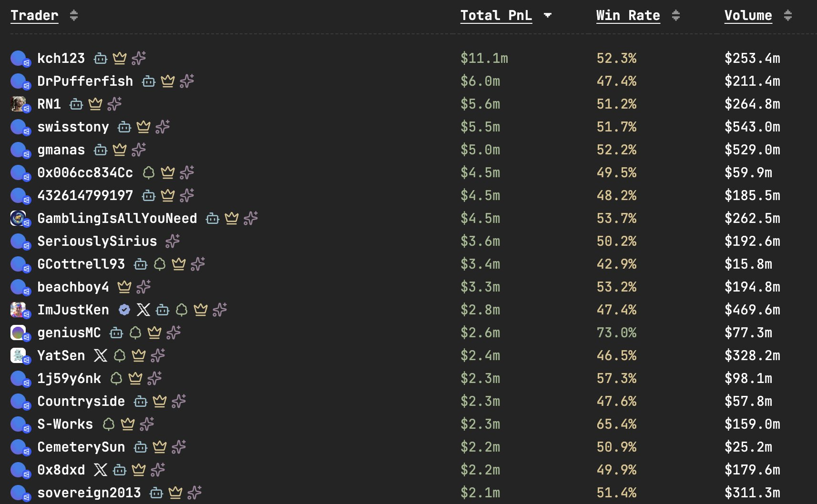Image resolution: width=817 pixels, height=504 pixels.
Task: Sort by Volume using the sort arrows
Action: [787, 16]
